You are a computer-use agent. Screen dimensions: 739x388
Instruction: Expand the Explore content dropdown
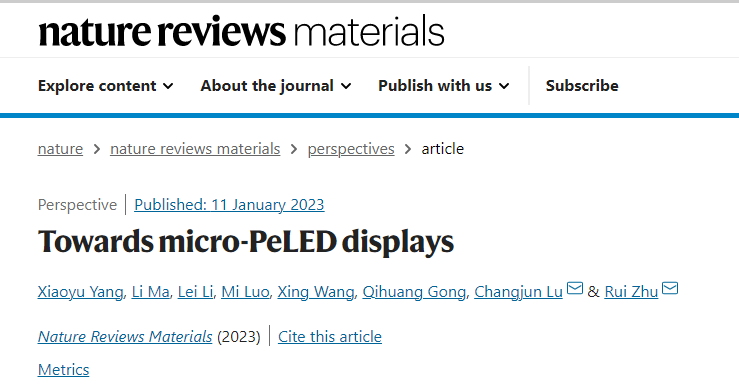point(106,86)
